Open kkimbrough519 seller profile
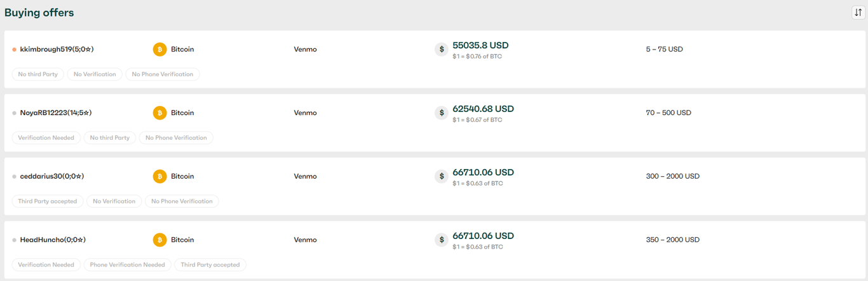This screenshot has height=281, width=868. [x=57, y=49]
